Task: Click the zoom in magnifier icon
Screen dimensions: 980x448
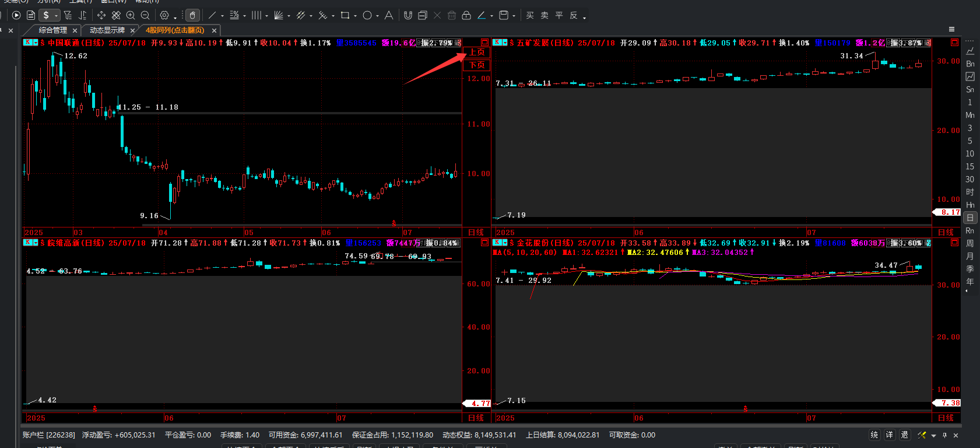Action: [131, 16]
